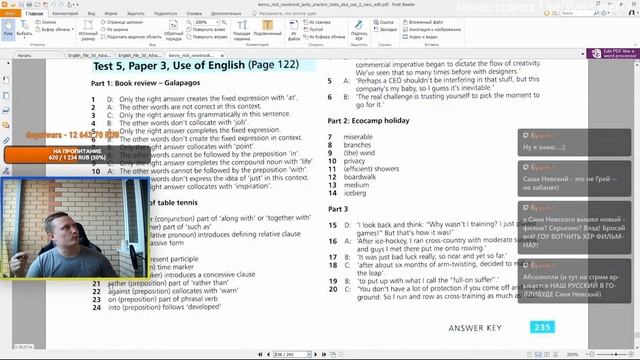Toggle the Highlight (Подсвеченный) tool

coord(267,29)
